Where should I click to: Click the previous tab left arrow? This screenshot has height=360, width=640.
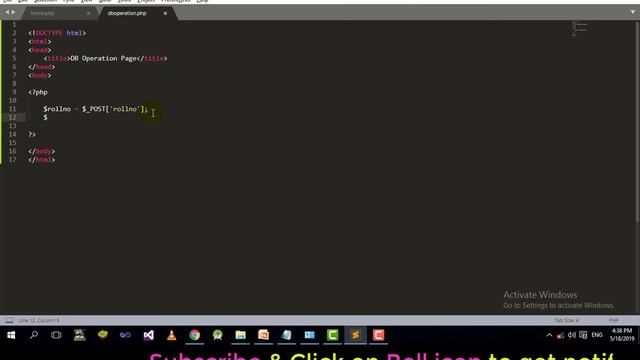pos(7,13)
